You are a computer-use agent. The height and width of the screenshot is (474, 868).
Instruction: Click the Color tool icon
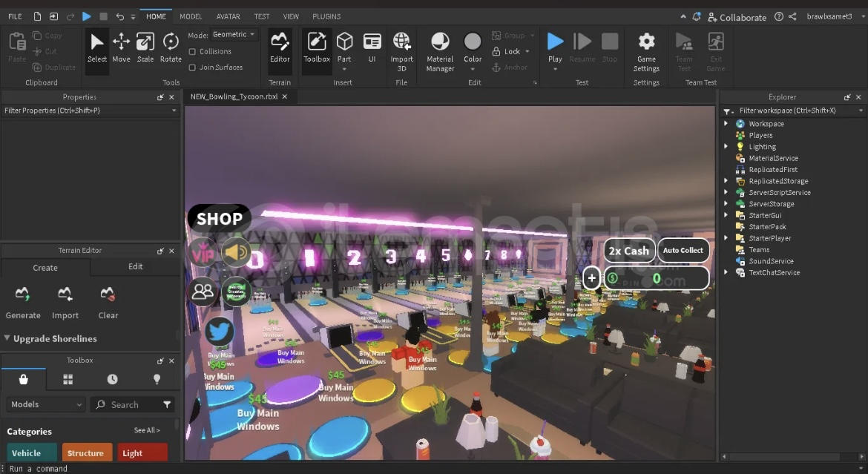tap(473, 42)
